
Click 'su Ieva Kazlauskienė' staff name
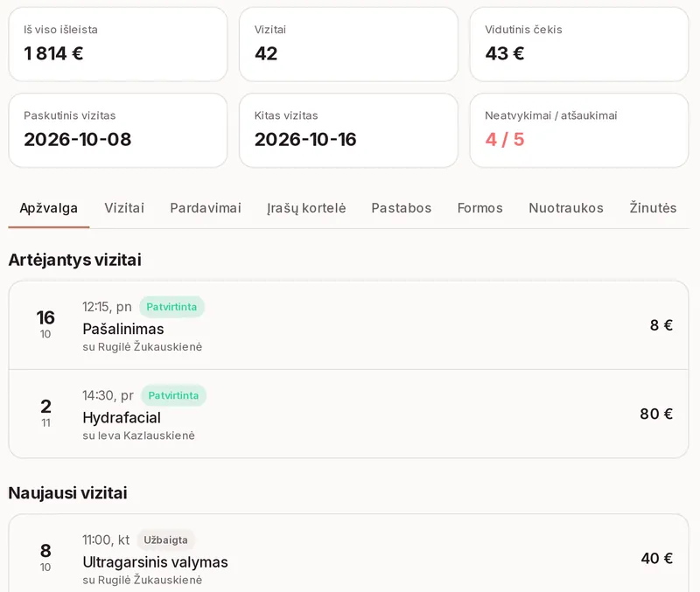(x=139, y=435)
